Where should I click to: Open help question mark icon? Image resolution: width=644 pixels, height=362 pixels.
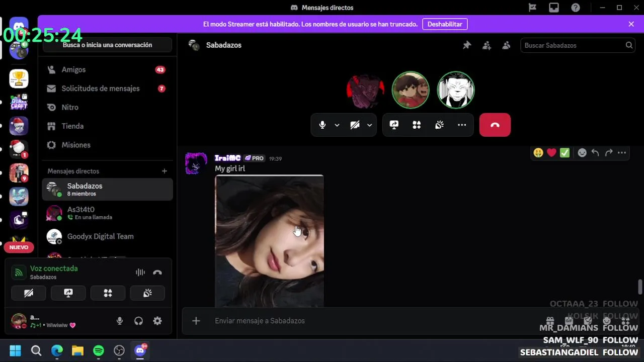point(576,8)
